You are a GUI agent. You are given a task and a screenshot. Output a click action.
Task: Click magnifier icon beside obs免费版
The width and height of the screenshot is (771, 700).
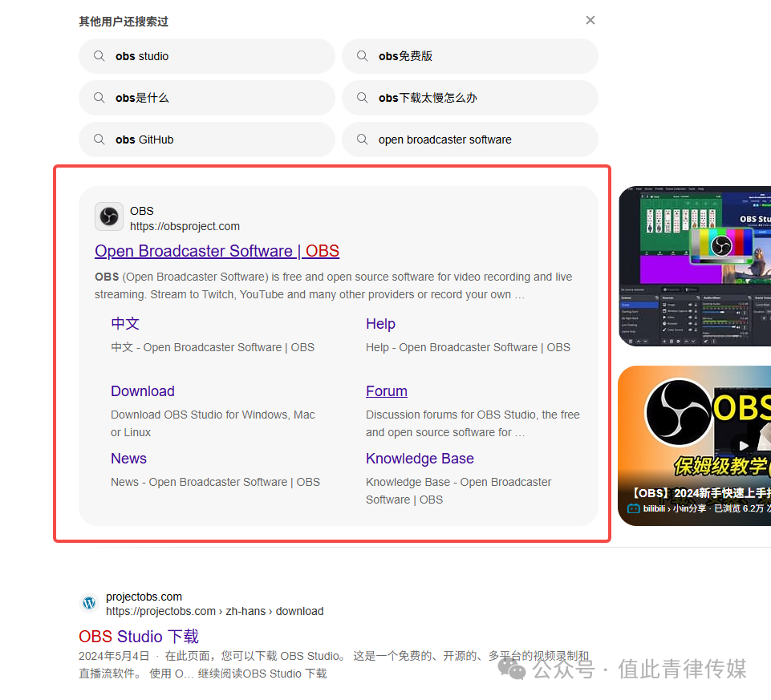[363, 56]
